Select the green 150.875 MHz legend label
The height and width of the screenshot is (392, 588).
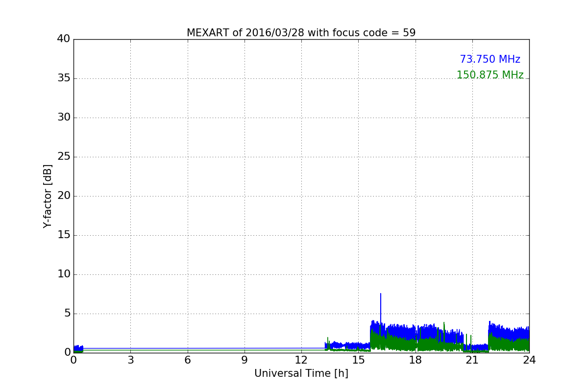[490, 75]
